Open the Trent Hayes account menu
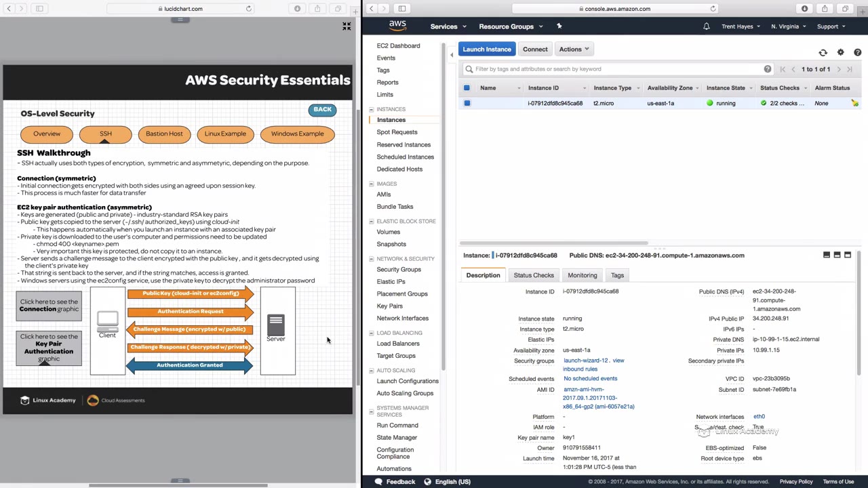This screenshot has height=488, width=868. [x=741, y=26]
